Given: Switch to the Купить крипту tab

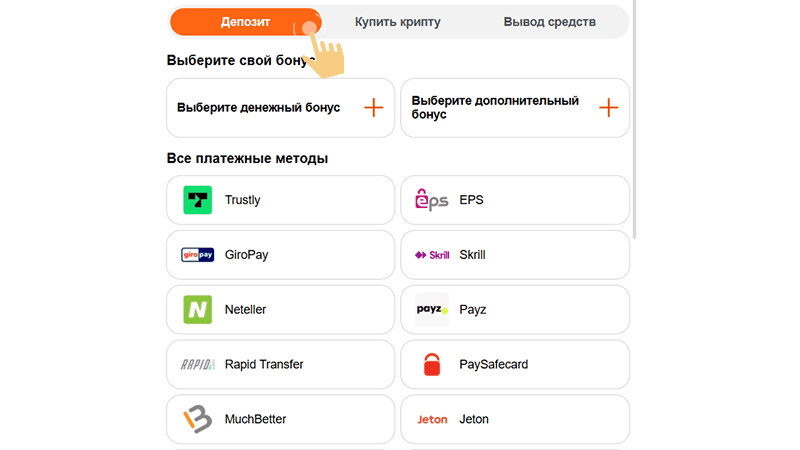Looking at the screenshot, I should pos(397,22).
